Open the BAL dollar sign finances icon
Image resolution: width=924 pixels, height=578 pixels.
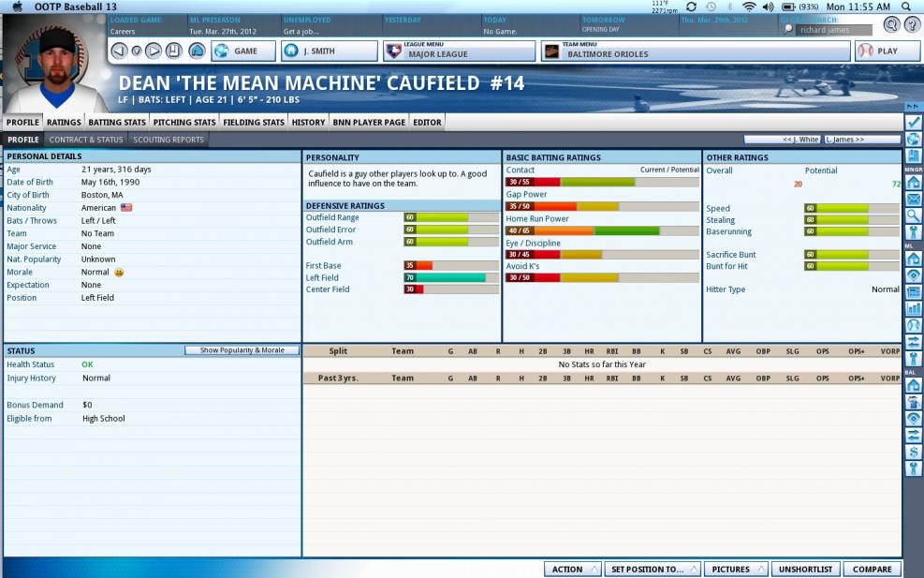[914, 452]
